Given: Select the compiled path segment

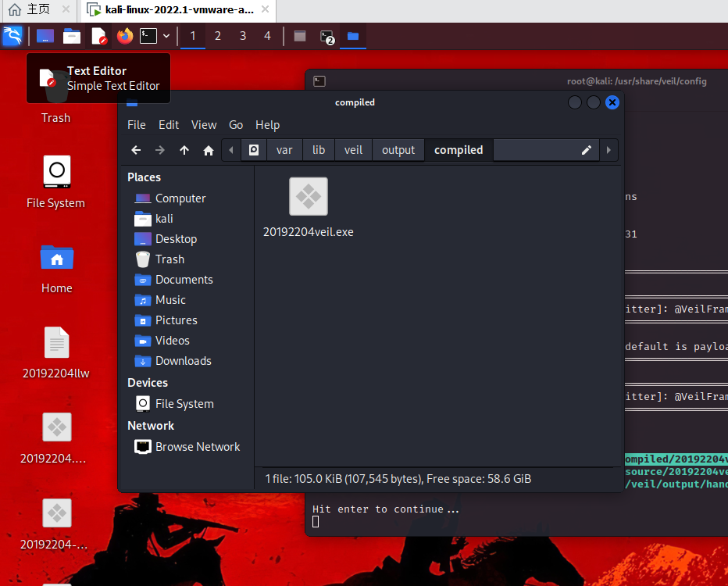Looking at the screenshot, I should pos(459,150).
